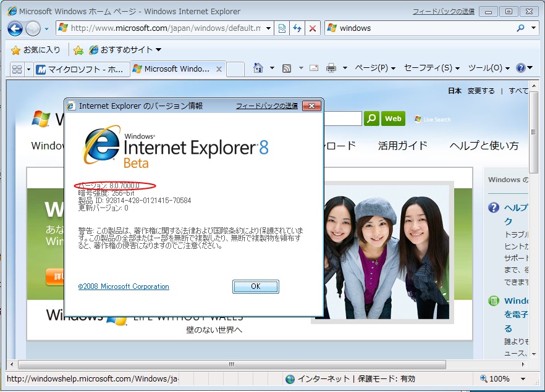Toggle Compatibility View broken-page icon
Screen dimensions: 545x392
coord(282,28)
